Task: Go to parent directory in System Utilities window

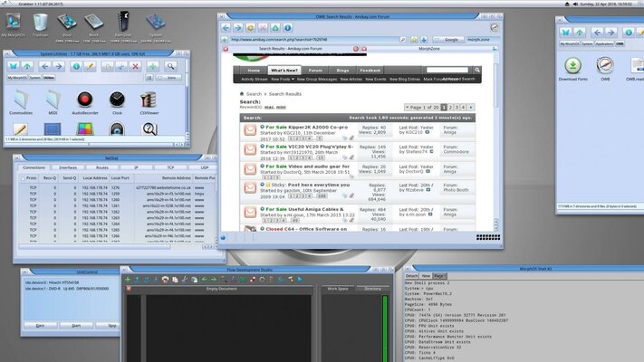Action: click(x=27, y=66)
